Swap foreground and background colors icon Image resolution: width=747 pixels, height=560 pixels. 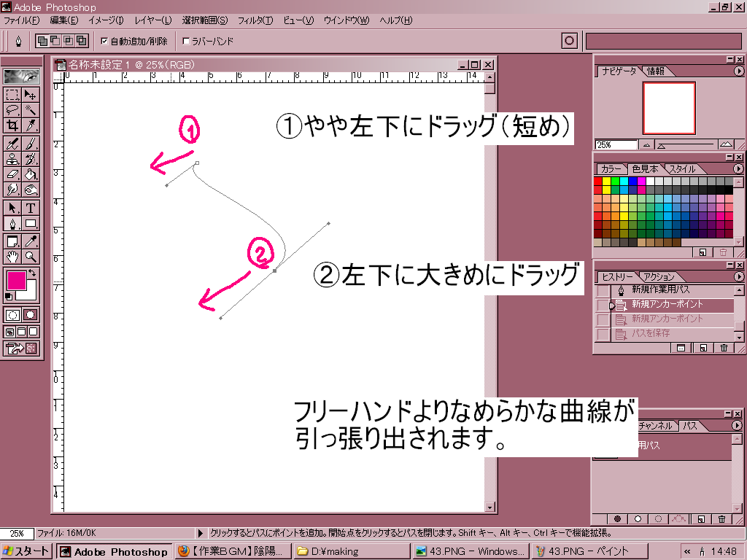(x=32, y=273)
